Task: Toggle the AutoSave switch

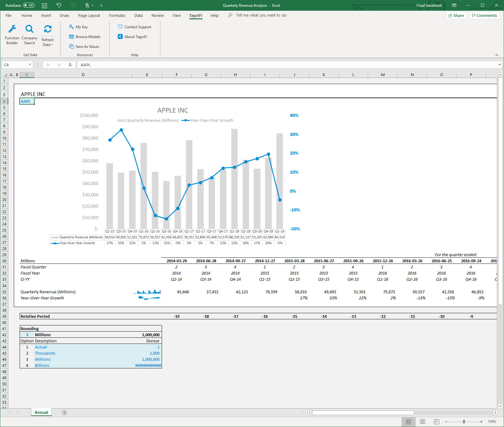Action: pyautogui.click(x=29, y=6)
